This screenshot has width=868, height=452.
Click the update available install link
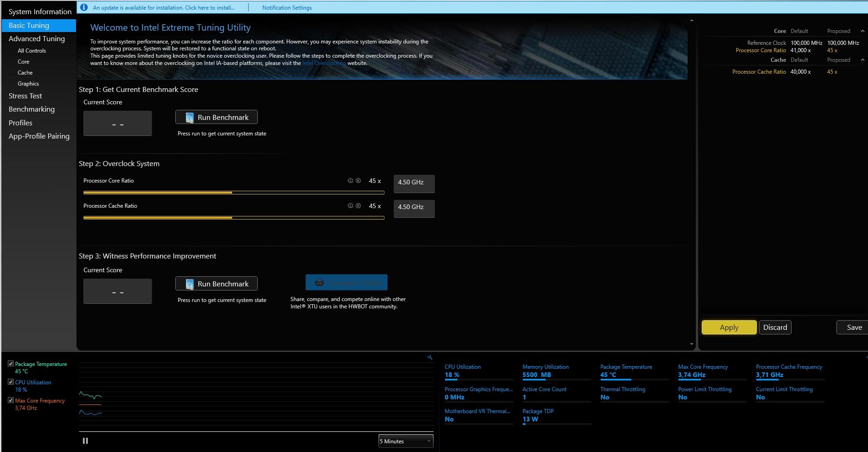coord(163,8)
